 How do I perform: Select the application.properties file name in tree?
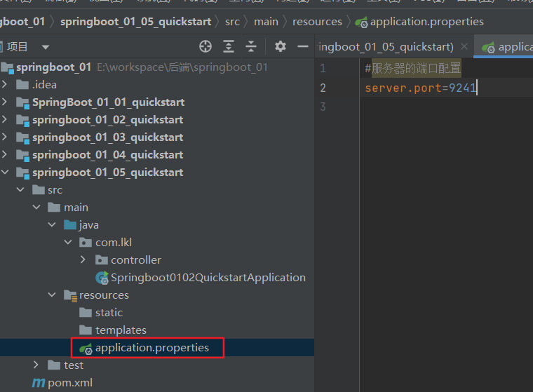point(152,348)
